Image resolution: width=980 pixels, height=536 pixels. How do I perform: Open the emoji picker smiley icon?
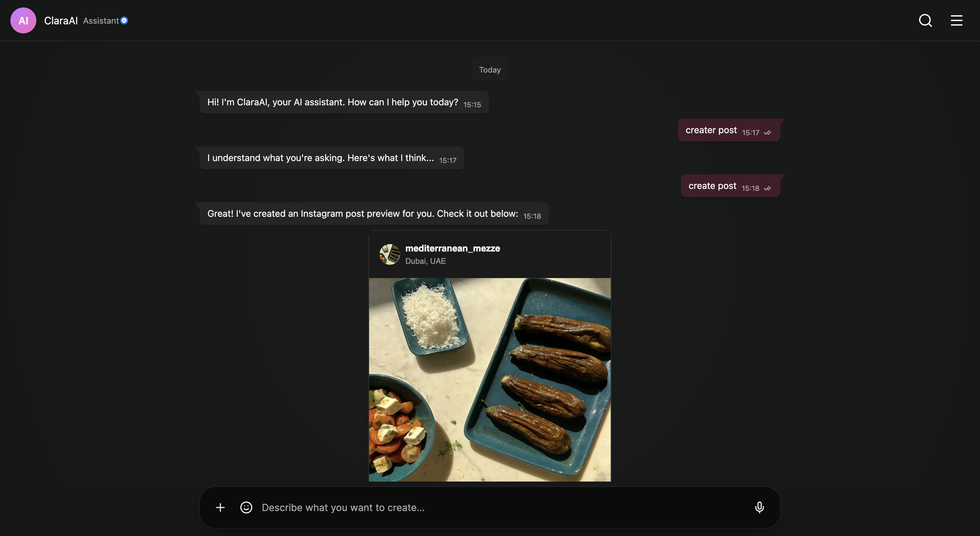tap(246, 507)
